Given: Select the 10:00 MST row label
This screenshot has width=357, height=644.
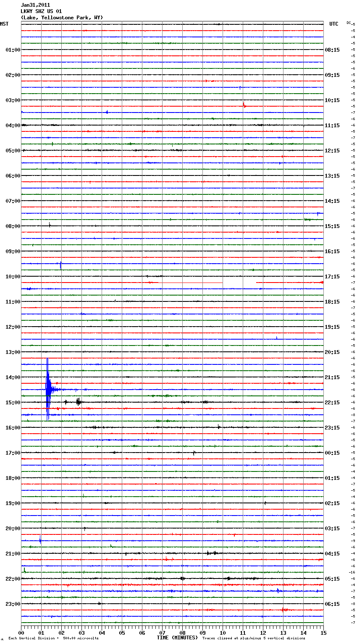Looking at the screenshot, I should coord(13,277).
